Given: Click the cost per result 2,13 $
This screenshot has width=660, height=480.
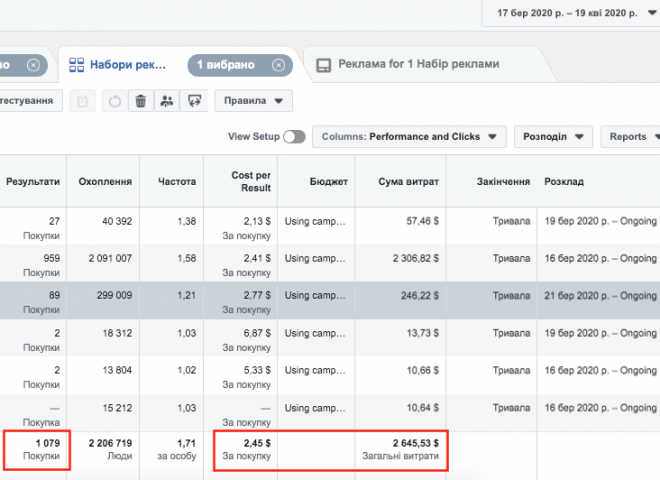Looking at the screenshot, I should 257,221.
